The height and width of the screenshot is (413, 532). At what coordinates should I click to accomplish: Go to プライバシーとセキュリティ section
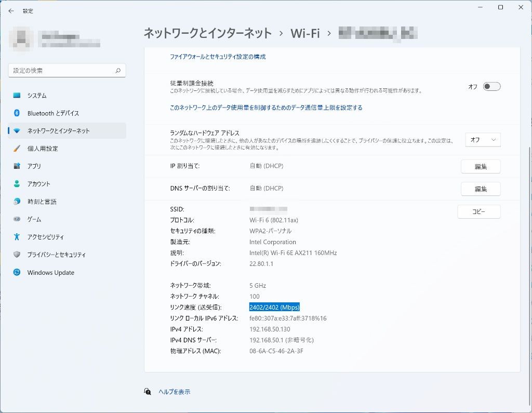[x=57, y=255]
